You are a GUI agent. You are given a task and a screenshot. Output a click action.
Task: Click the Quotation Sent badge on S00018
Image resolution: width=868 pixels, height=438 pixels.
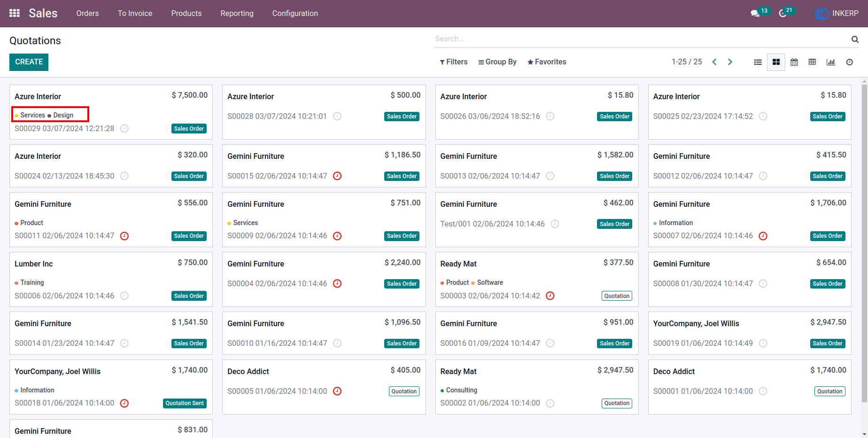185,403
